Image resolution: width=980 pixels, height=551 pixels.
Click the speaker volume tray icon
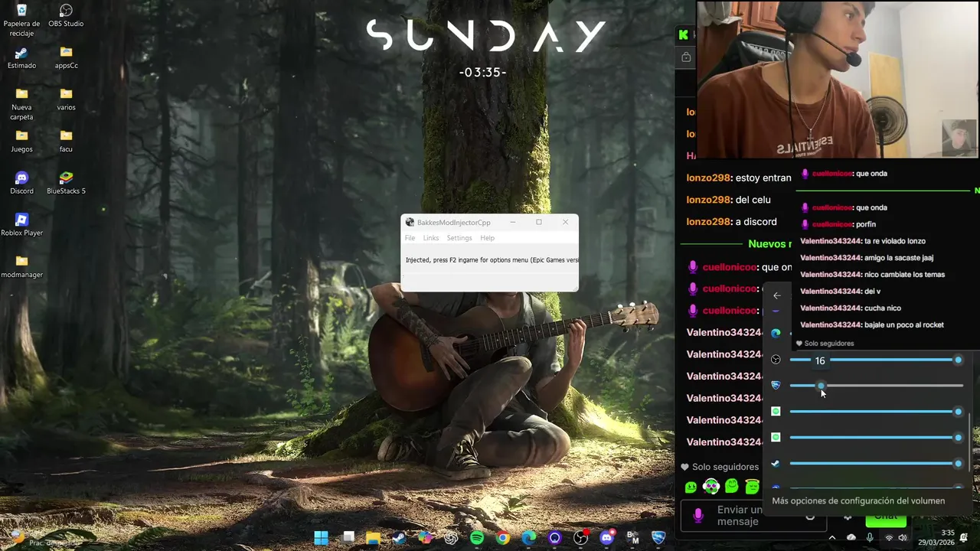coord(903,538)
